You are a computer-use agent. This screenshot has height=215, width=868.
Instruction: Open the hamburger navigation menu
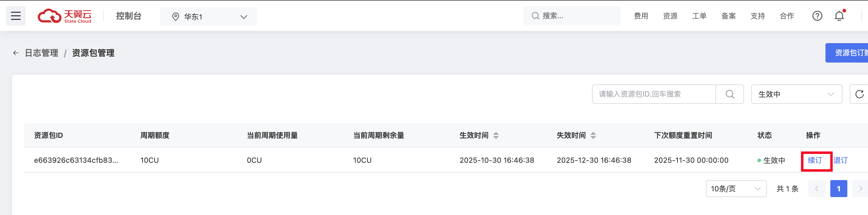[15, 16]
